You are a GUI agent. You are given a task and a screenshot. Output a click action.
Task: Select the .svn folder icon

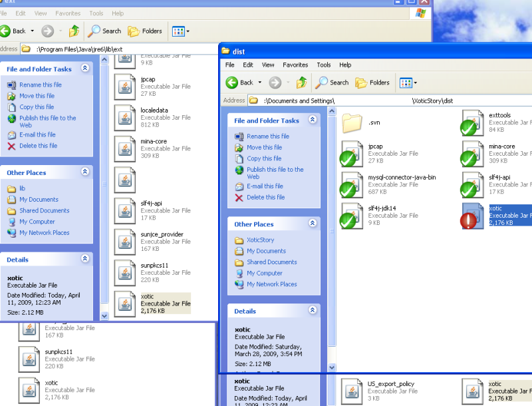pyautogui.click(x=352, y=123)
